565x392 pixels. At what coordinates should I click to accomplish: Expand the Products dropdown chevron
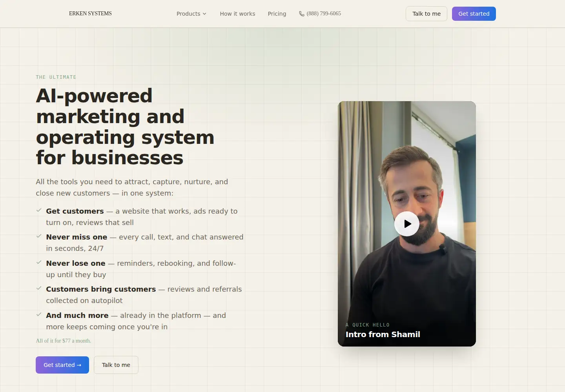pyautogui.click(x=204, y=14)
